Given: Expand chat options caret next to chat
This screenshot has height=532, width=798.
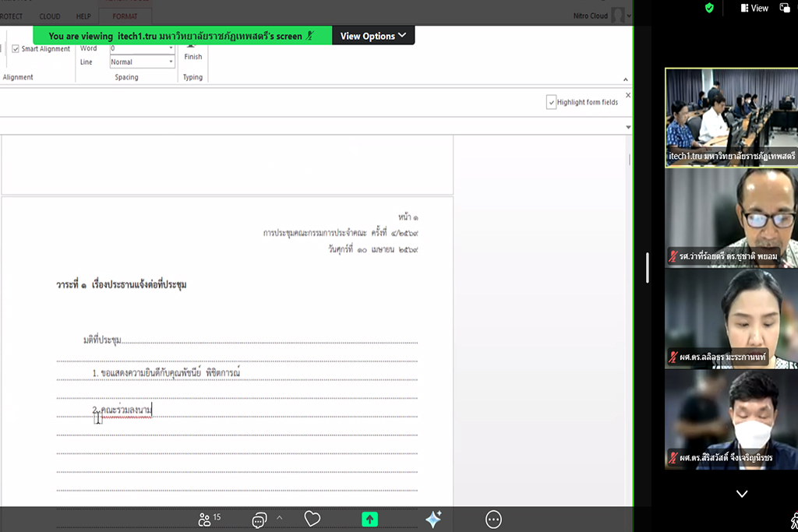Looking at the screenshot, I should [x=279, y=518].
